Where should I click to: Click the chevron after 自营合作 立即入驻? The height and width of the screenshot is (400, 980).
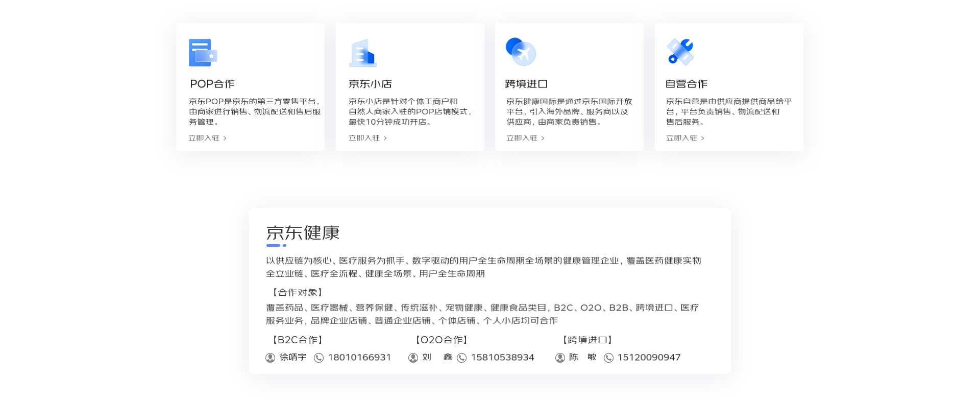coord(702,138)
